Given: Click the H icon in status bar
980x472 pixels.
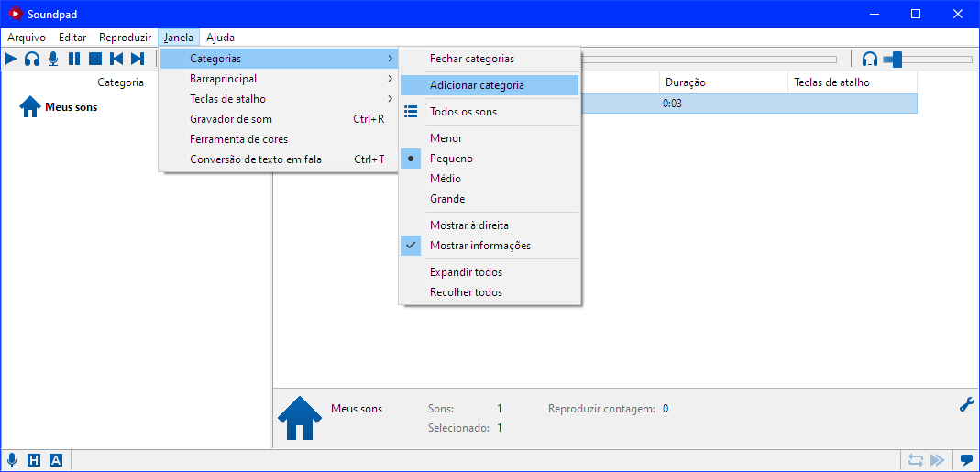Looking at the screenshot, I should pos(34,460).
